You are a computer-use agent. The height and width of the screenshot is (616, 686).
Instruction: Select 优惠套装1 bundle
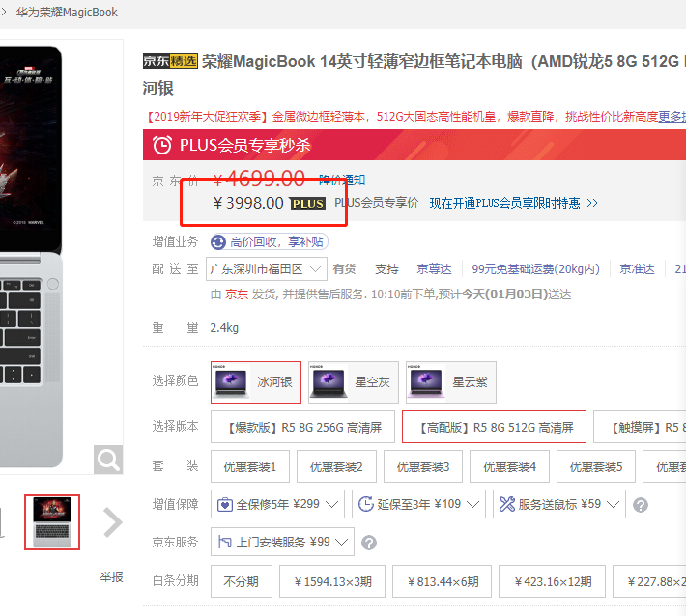[x=250, y=466]
